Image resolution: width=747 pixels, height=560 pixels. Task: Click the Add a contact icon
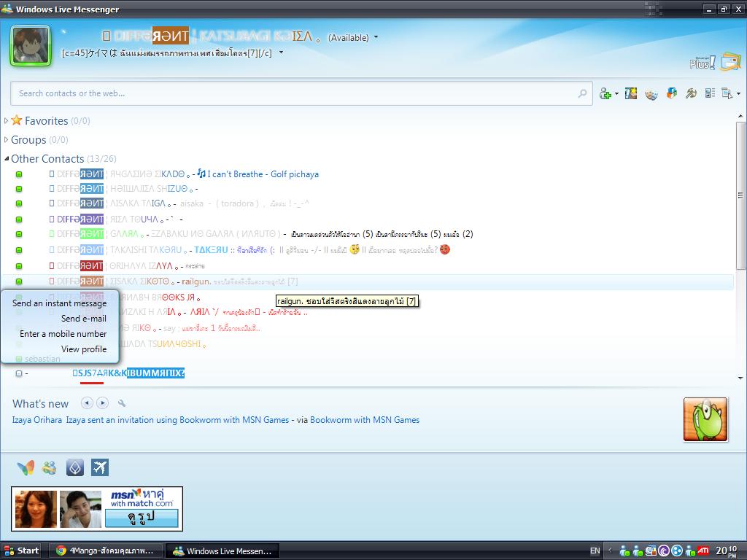(605, 93)
